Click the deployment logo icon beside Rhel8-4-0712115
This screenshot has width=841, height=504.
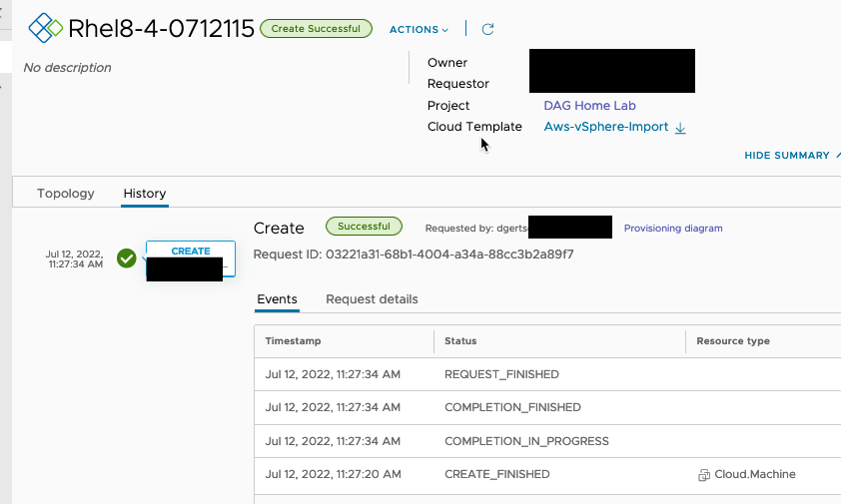45,28
